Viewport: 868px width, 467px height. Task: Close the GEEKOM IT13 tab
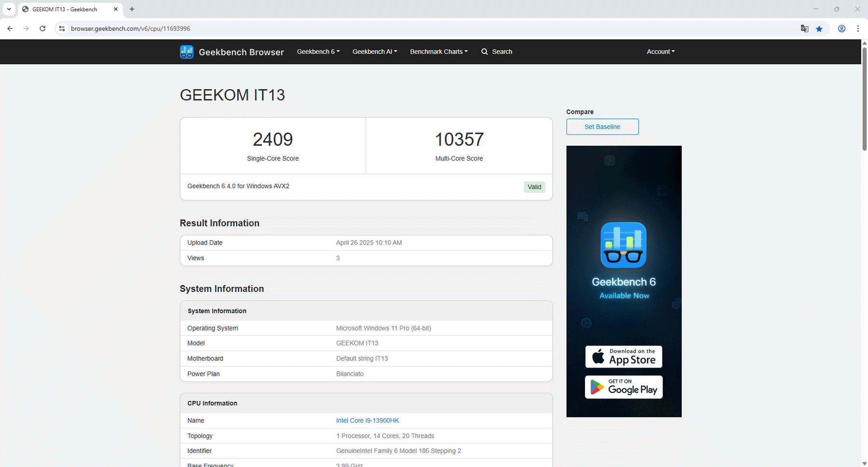coord(116,9)
